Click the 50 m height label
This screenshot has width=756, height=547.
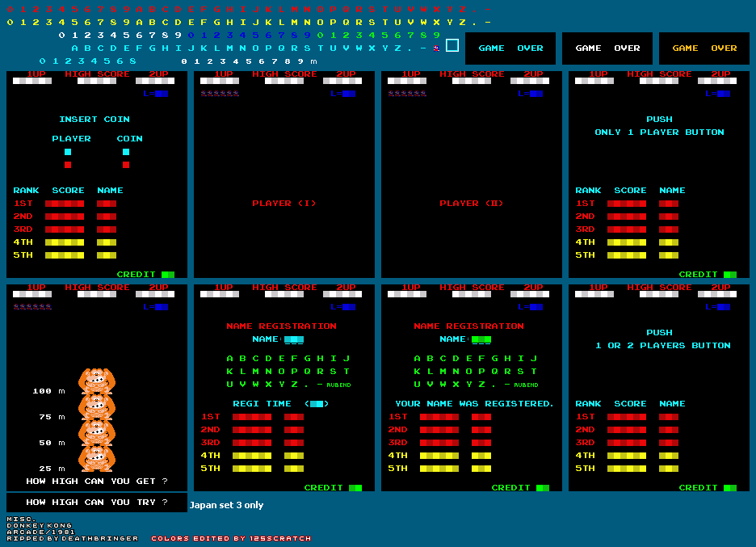pyautogui.click(x=52, y=443)
